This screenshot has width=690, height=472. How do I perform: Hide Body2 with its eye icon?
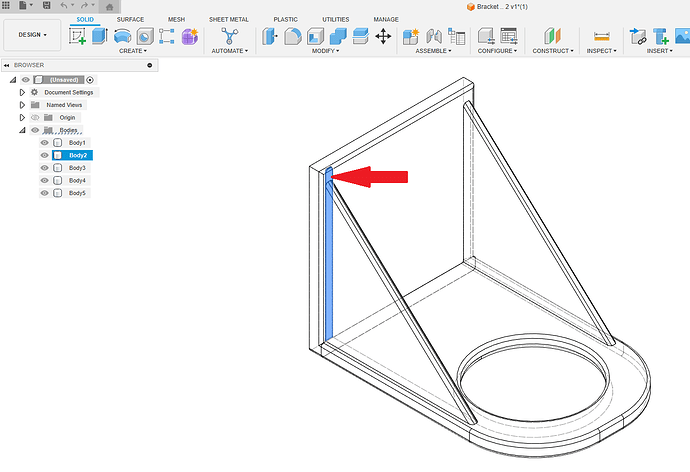(x=44, y=155)
